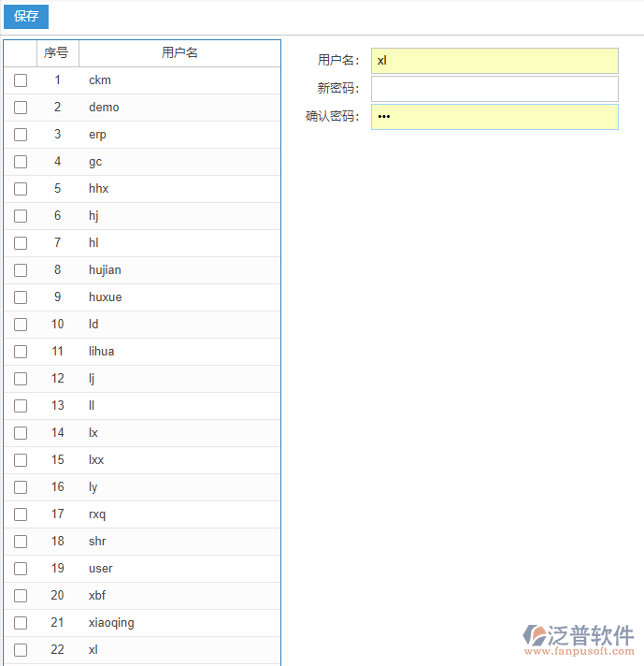The image size is (644, 666).
Task: Toggle the header select-all checkbox
Action: (21, 53)
